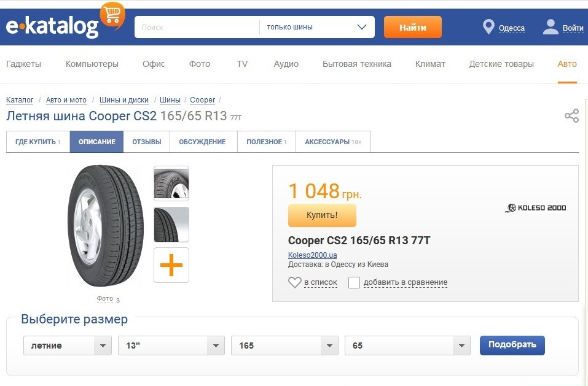Open the 'Фото' category menu
The width and height of the screenshot is (588, 386).
click(x=200, y=64)
